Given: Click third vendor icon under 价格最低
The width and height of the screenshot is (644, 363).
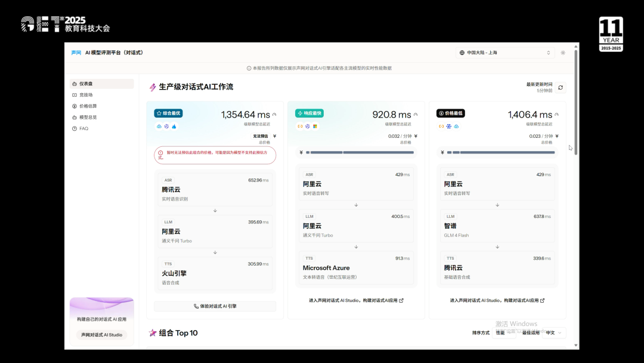Looking at the screenshot, I should click(x=456, y=126).
